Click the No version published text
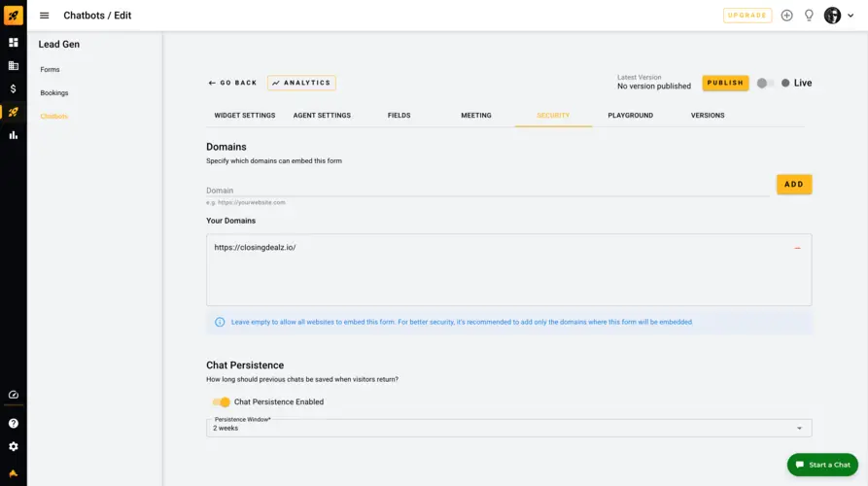 point(654,87)
